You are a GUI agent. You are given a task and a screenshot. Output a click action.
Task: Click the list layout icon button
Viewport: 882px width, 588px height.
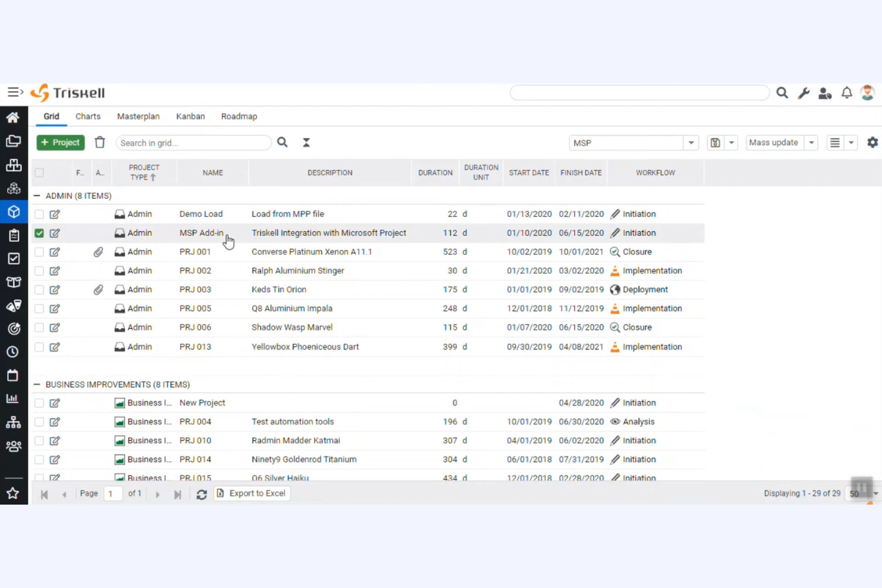click(835, 142)
